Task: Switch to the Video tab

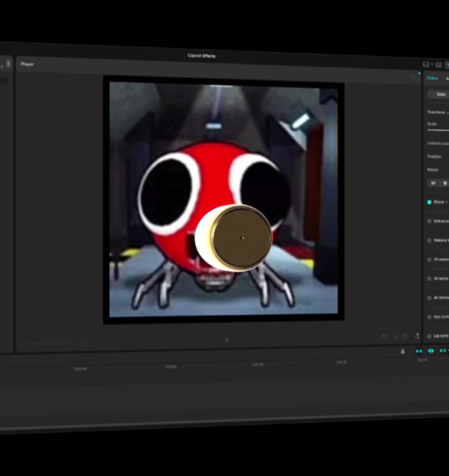Action: [x=432, y=78]
